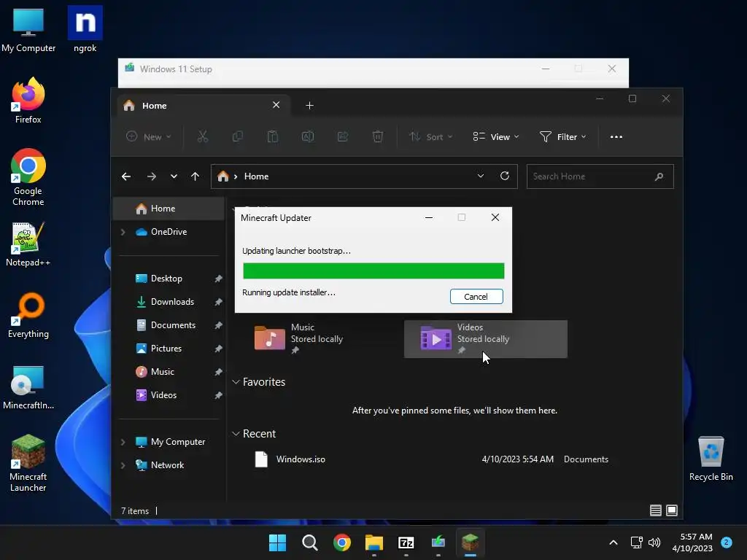The image size is (747, 560).
Task: Refresh the Home folder view
Action: pyautogui.click(x=505, y=176)
